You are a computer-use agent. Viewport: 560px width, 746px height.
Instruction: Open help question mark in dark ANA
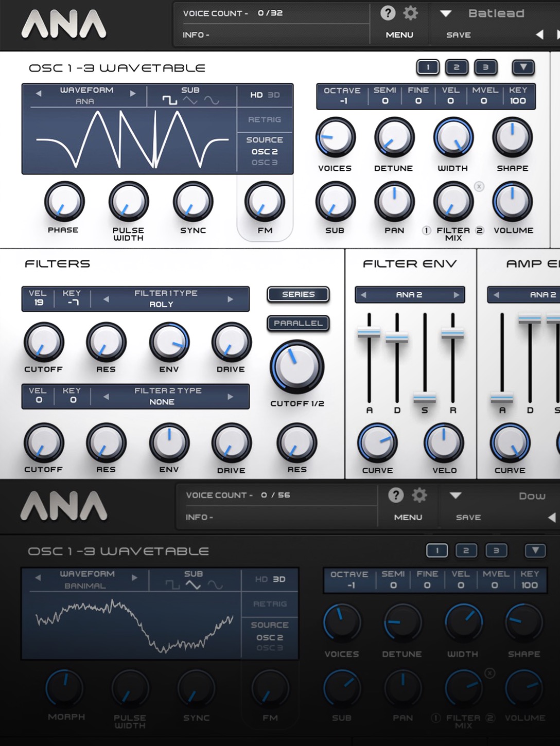pyautogui.click(x=395, y=495)
